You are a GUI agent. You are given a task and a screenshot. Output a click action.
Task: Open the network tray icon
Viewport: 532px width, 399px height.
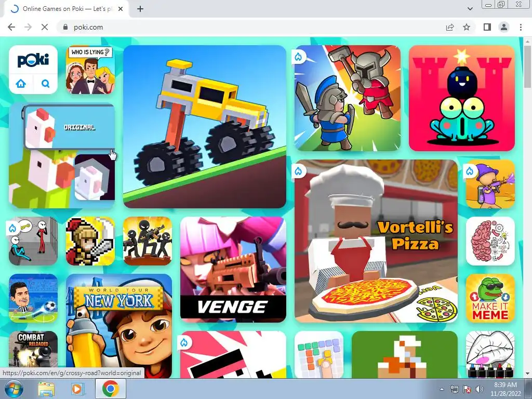[454, 390]
